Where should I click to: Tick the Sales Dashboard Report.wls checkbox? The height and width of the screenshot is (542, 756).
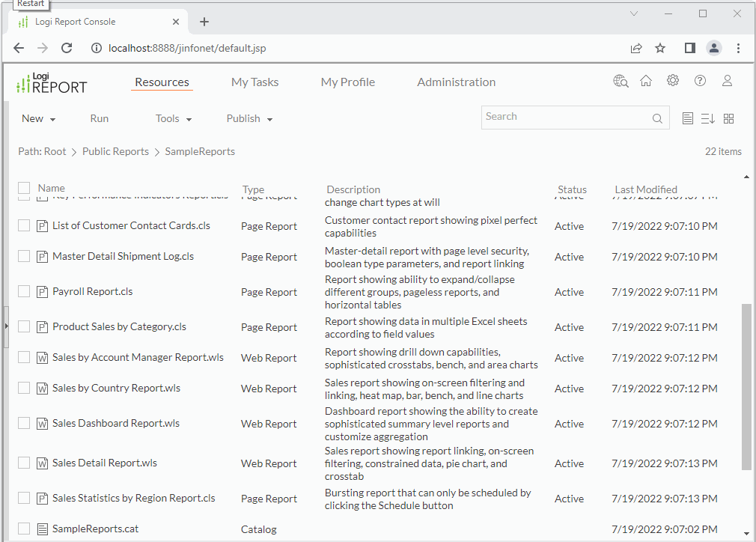pyautogui.click(x=24, y=423)
